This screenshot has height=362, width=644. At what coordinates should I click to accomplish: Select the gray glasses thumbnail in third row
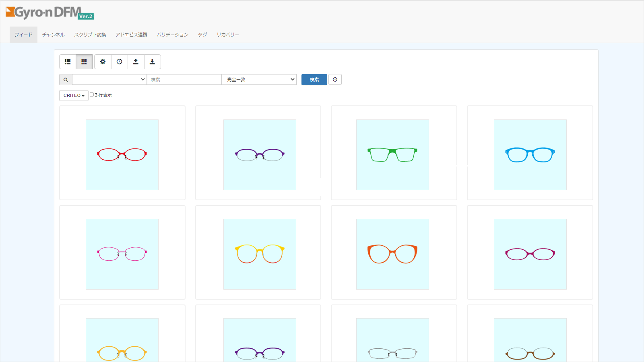point(392,340)
